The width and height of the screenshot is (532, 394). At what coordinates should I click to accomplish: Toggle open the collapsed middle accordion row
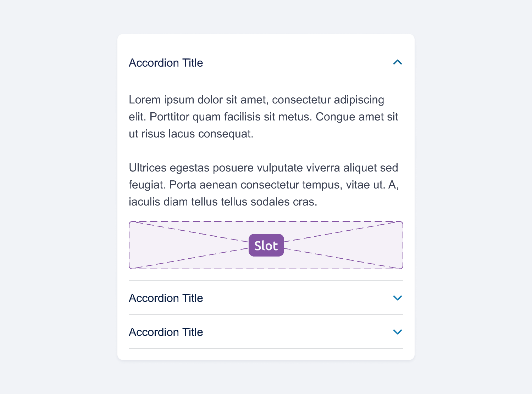[266, 298]
